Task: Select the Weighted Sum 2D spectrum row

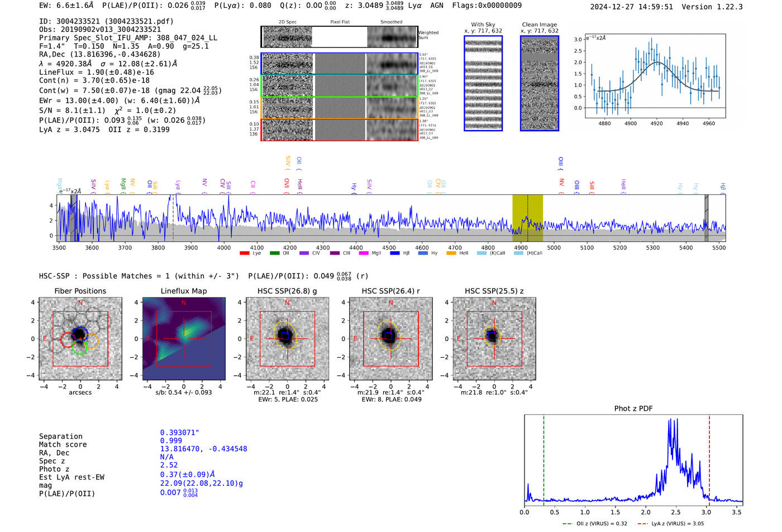Action: [x=340, y=37]
